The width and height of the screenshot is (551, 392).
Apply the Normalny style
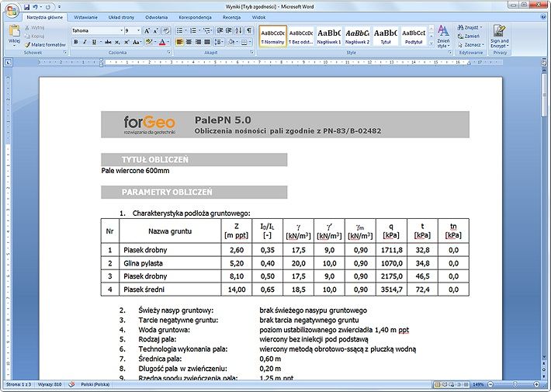tap(272, 36)
